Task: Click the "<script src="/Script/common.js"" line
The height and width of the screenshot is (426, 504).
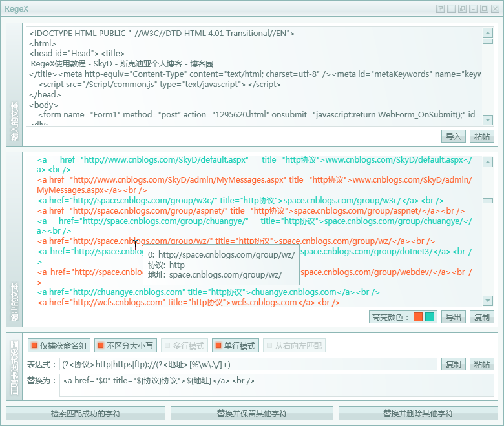Action: [x=160, y=84]
